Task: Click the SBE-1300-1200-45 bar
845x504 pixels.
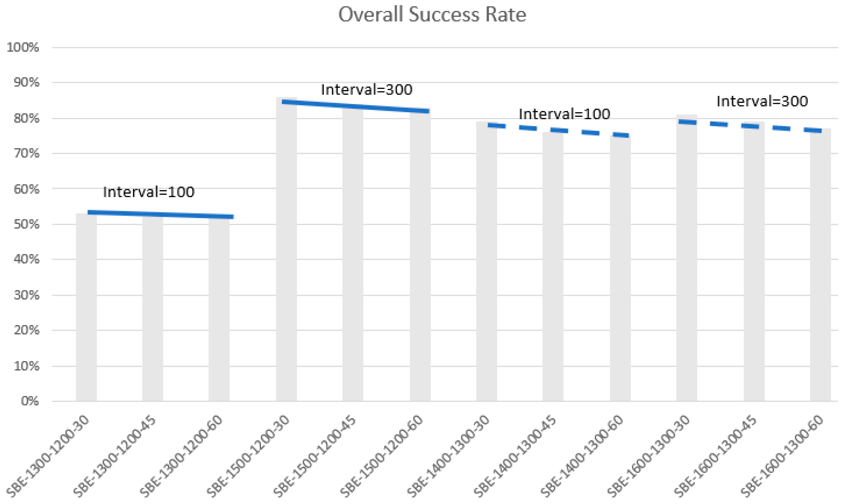Action: point(153,309)
